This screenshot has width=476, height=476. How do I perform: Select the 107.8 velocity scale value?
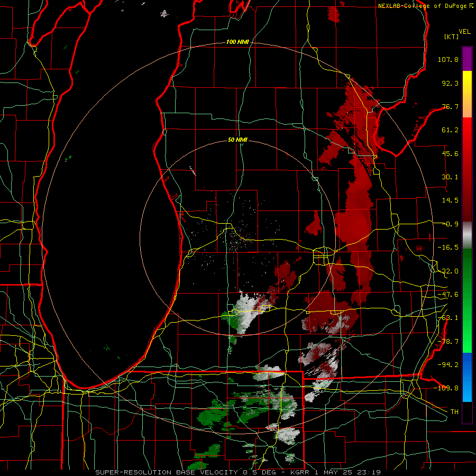coord(448,59)
